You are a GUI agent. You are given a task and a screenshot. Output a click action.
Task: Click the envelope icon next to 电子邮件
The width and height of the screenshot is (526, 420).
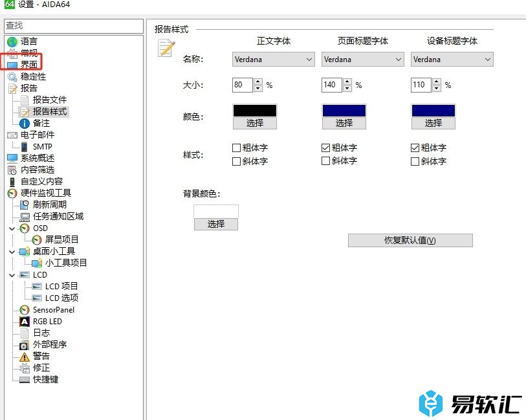12,135
